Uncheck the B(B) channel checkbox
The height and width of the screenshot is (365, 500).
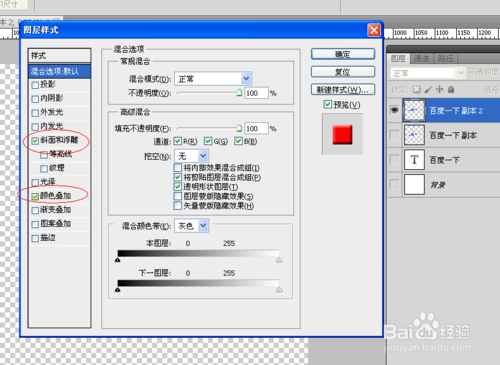[x=238, y=141]
